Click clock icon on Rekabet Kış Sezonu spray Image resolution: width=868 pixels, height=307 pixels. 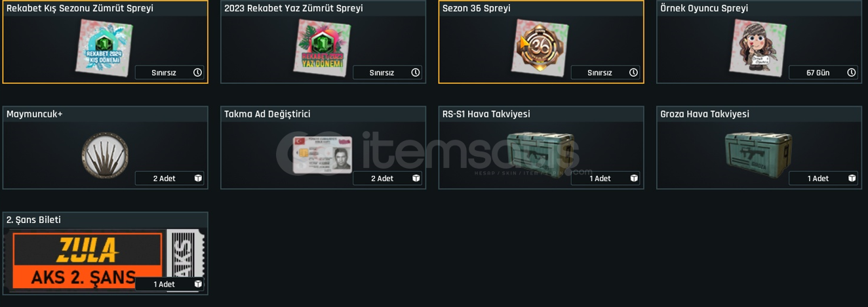(197, 73)
